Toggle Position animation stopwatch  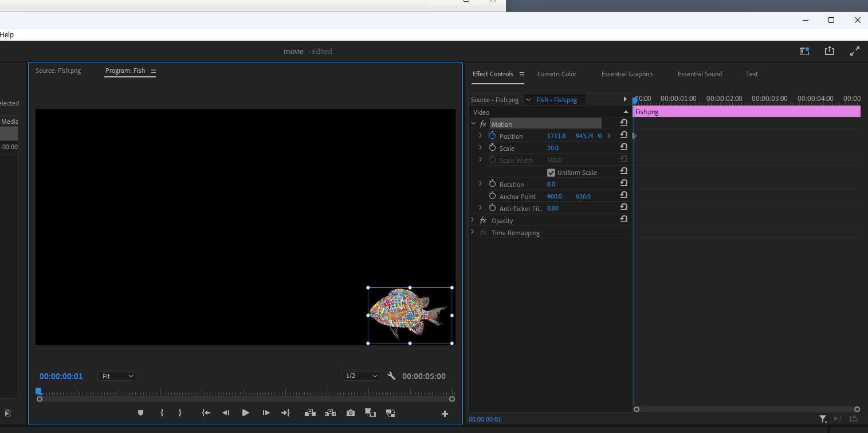pos(492,136)
